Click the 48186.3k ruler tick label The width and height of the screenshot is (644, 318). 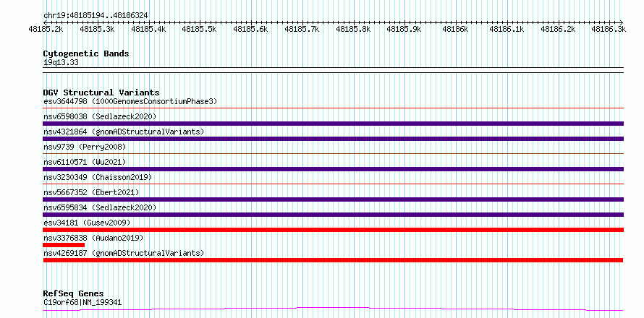(609, 29)
